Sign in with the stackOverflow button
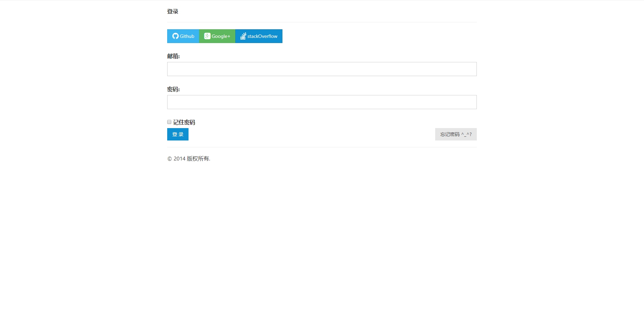Screen dimensions: 644x313 (259, 36)
